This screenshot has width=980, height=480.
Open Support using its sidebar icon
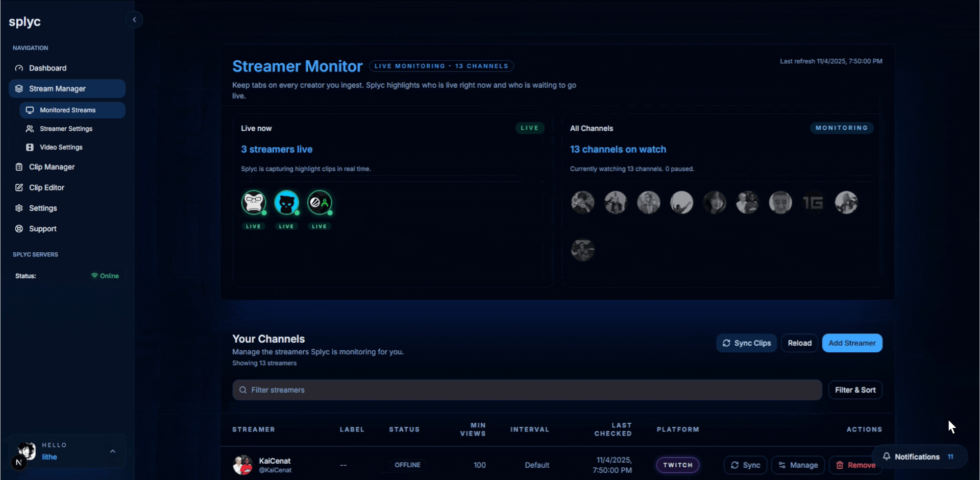tap(19, 228)
